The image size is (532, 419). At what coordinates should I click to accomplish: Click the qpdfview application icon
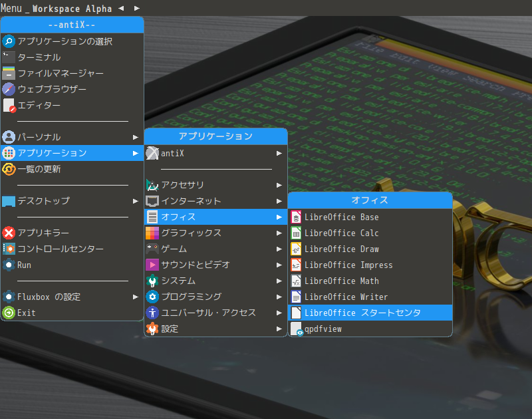[x=297, y=329]
